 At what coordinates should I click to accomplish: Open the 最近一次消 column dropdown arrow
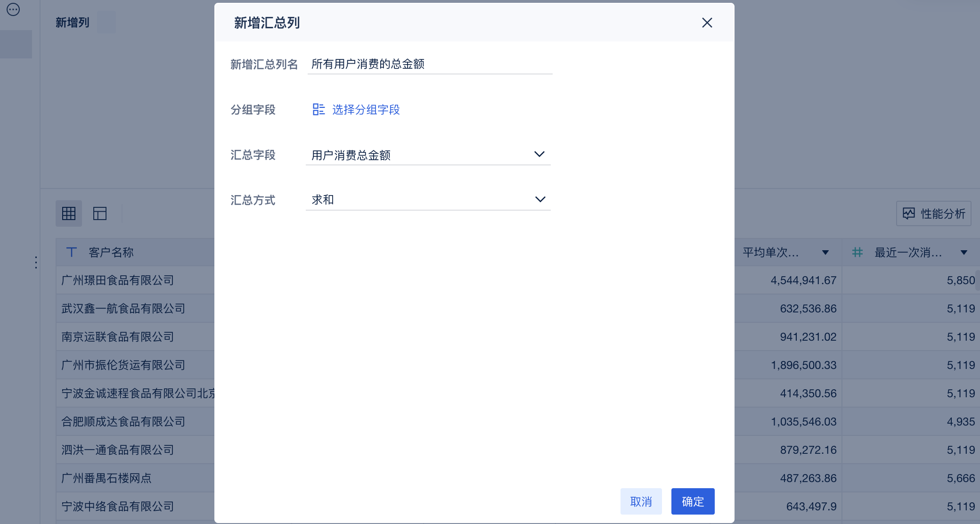click(x=964, y=253)
